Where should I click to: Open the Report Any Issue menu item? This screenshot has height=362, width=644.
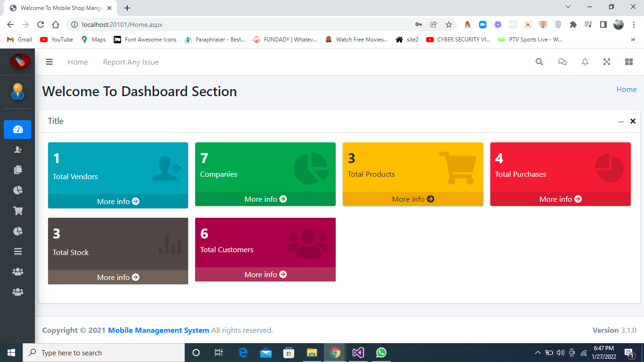tap(131, 62)
